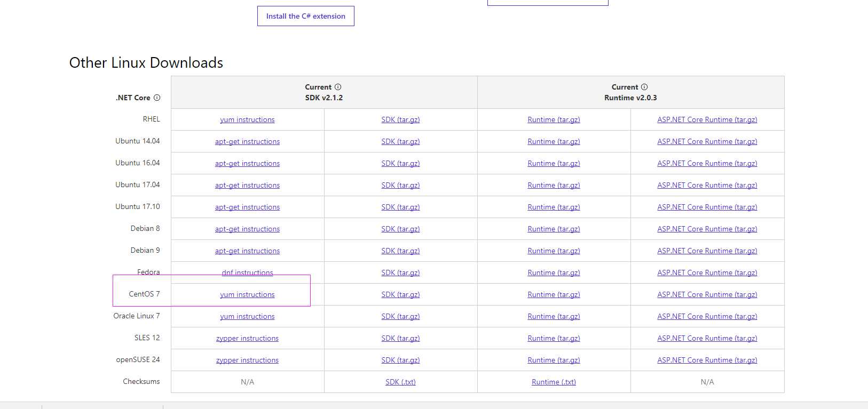This screenshot has width=868, height=409.
Task: Download ASP.NET Core Runtime (tar.gz) for openSUSE 24
Action: tap(707, 360)
